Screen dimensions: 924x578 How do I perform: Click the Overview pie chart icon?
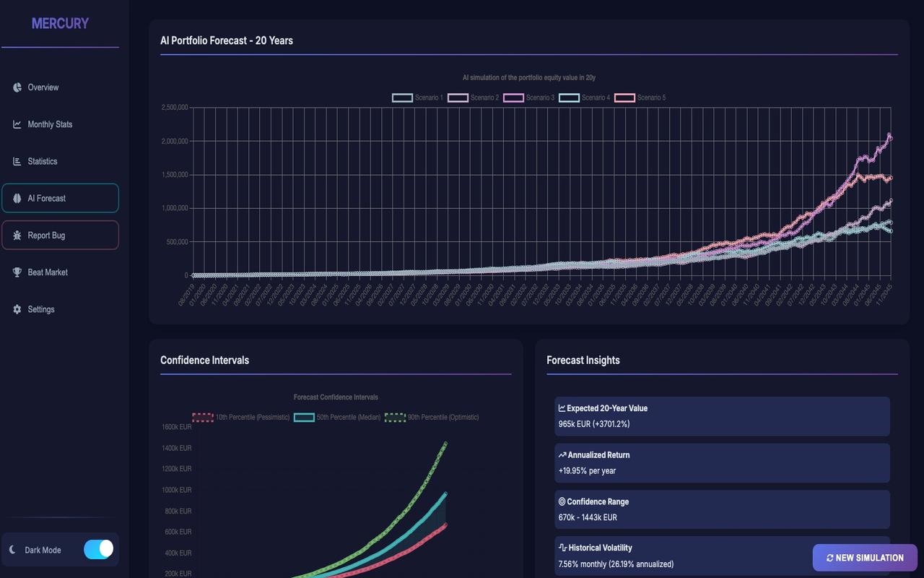[17, 87]
